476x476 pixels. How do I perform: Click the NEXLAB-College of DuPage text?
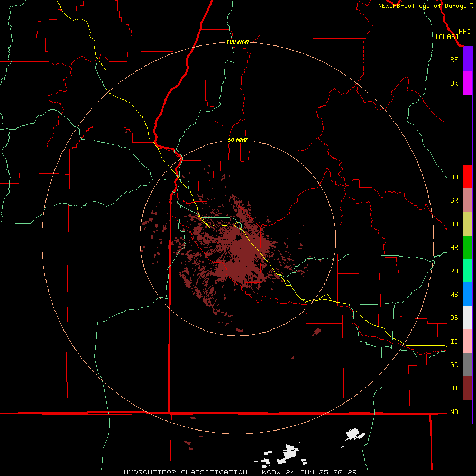(x=422, y=6)
